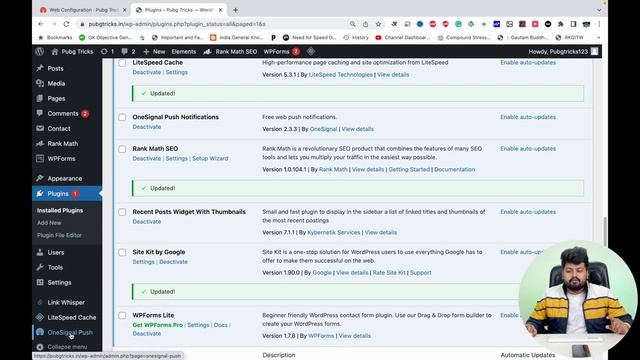Check the WPForms Lite plugin checkbox
Screen dimensions: 640x360
(x=122, y=316)
